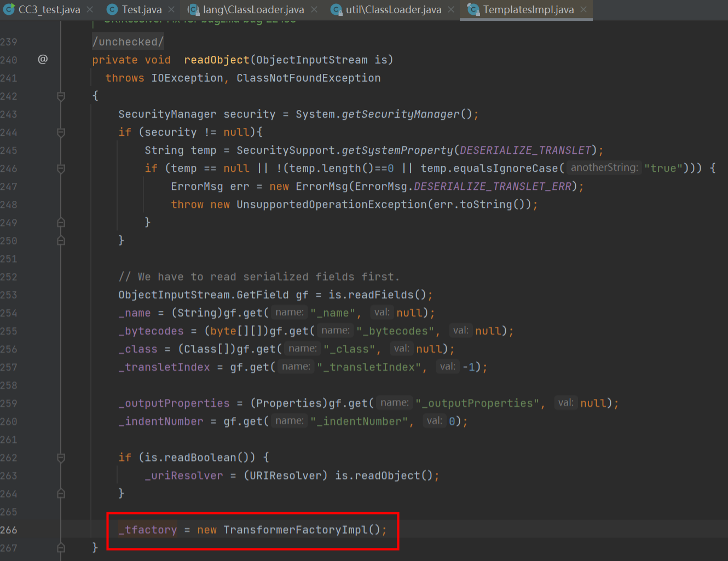This screenshot has height=561, width=728.
Task: Collapse the readObject method body at line 242
Action: point(61,96)
